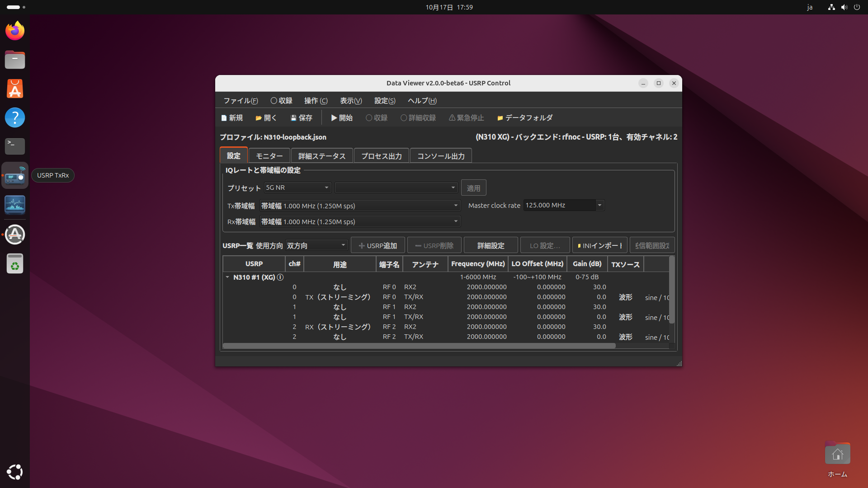
Task: Open the empty preset sub-dropdown
Action: click(x=396, y=188)
